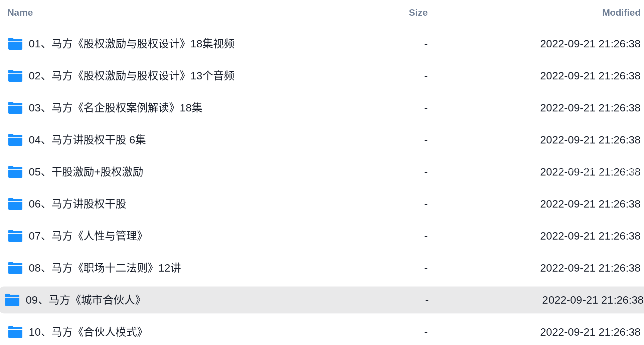Open 08、马方《职场十二法则》12讲 folder link
This screenshot has height=345, width=644.
pyautogui.click(x=105, y=268)
